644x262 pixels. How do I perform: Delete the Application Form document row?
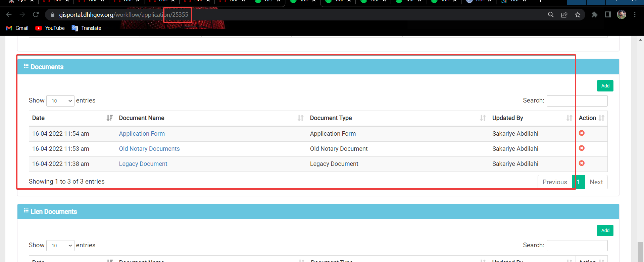click(582, 133)
